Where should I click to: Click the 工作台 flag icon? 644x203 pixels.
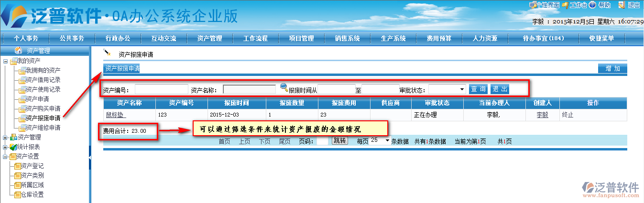565,5
